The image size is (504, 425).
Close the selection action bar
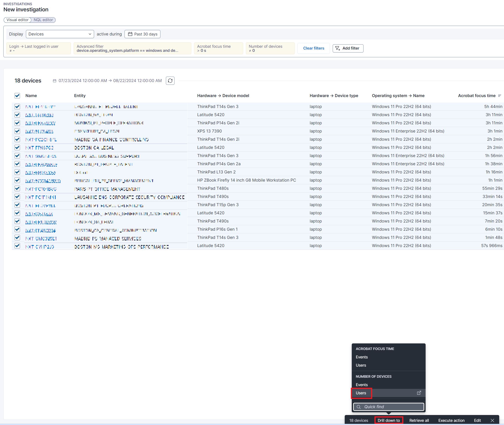click(x=492, y=420)
